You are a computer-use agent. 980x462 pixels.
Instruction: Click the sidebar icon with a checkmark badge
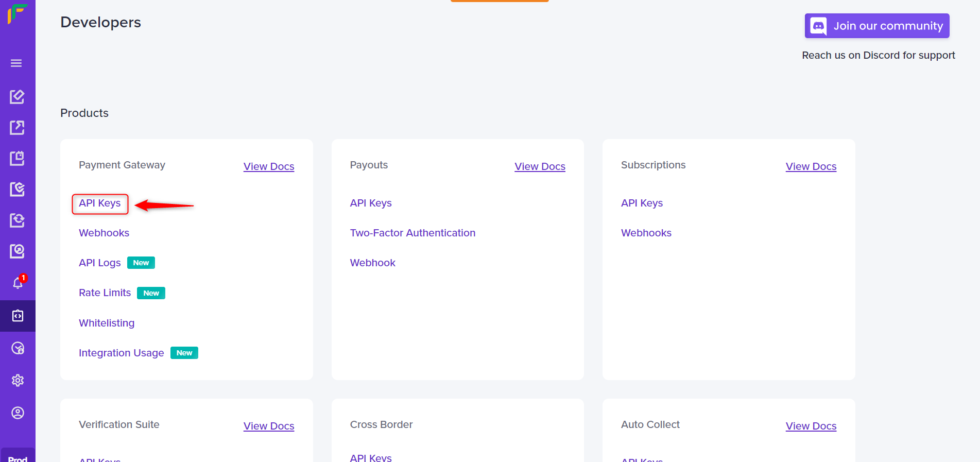tap(17, 190)
